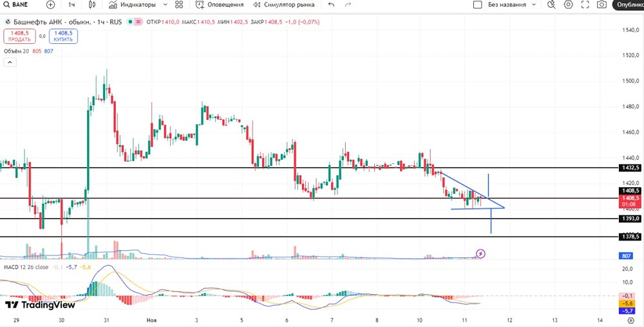Expand the Без названия layout dropdown arrow
The height and width of the screenshot is (327, 644).
click(x=534, y=5)
